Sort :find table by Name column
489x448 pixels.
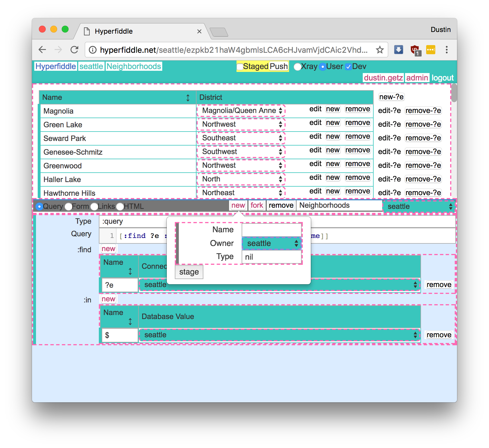pos(130,271)
